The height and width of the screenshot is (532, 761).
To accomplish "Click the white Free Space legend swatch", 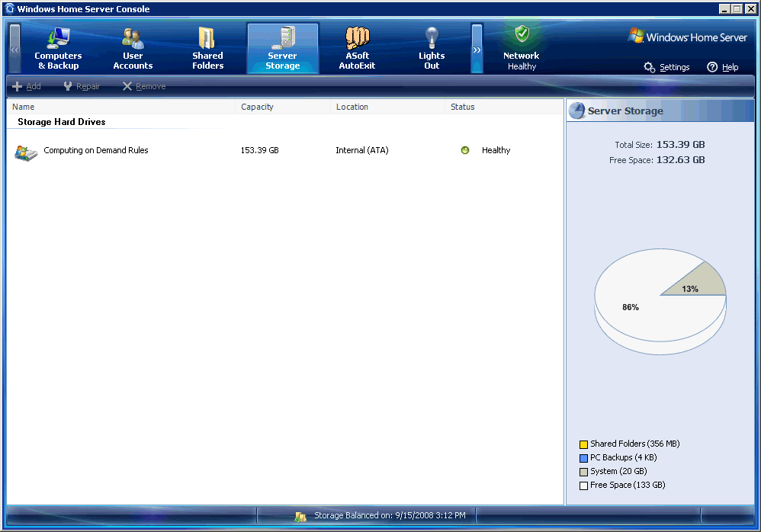I will point(584,486).
